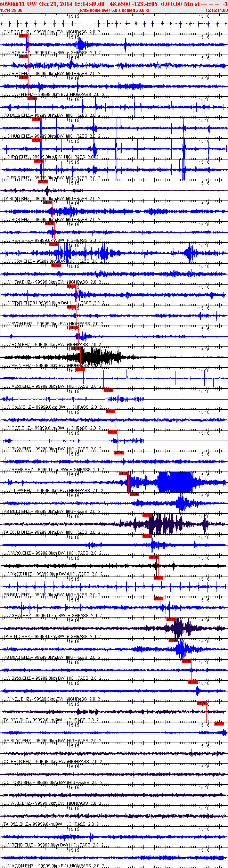Select red pick marker on MB BLMT trace
The height and width of the screenshot is (868, 228).
(219, 724)
